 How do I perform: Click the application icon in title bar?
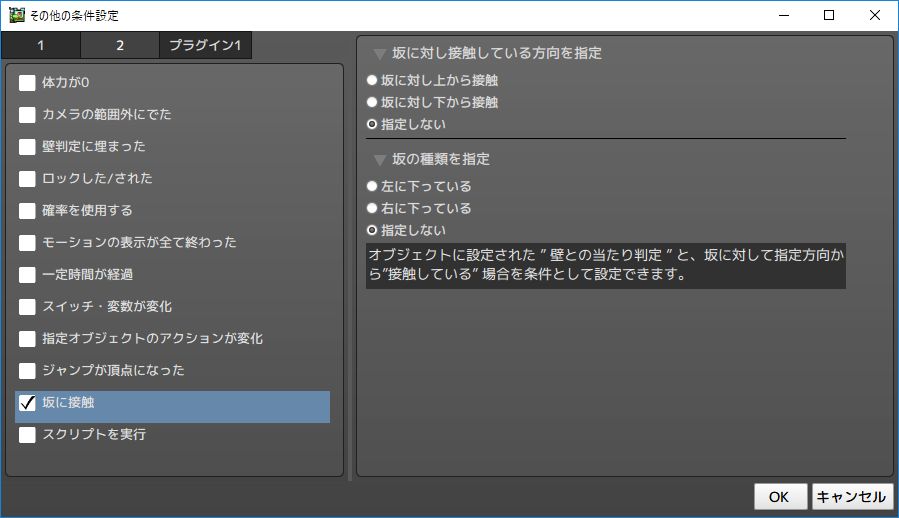click(17, 15)
